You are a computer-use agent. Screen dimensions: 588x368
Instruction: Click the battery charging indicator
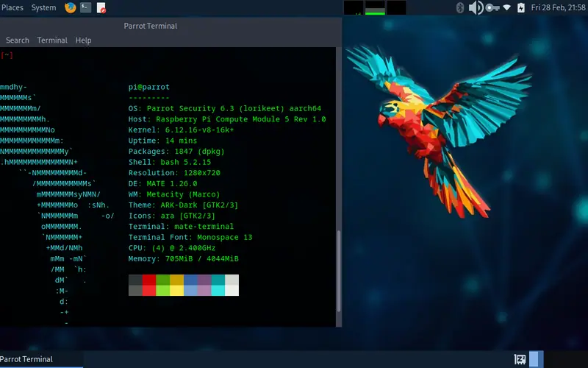coord(521,7)
